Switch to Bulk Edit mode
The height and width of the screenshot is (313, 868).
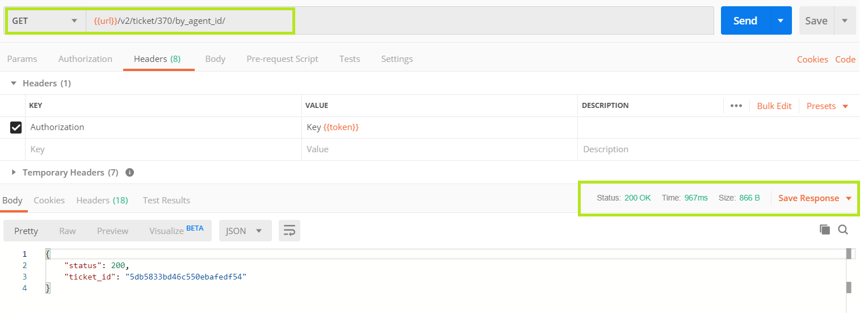click(x=774, y=106)
